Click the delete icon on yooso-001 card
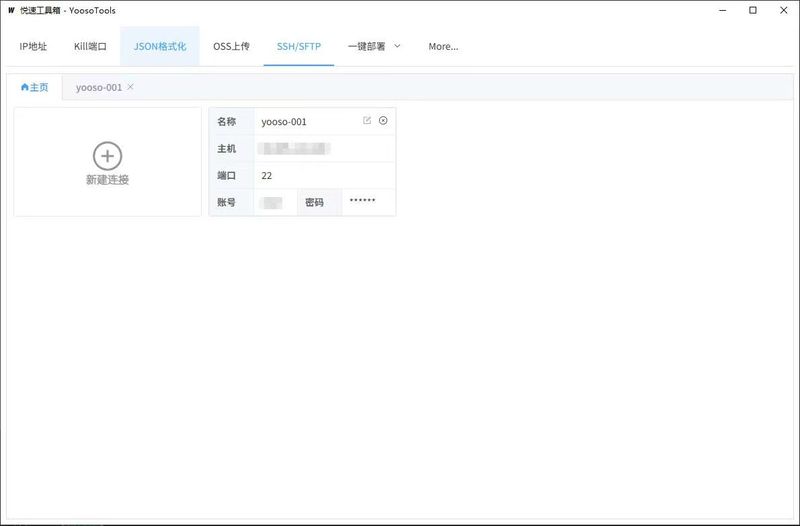Screen dimensions: 800x526 tap(383, 121)
